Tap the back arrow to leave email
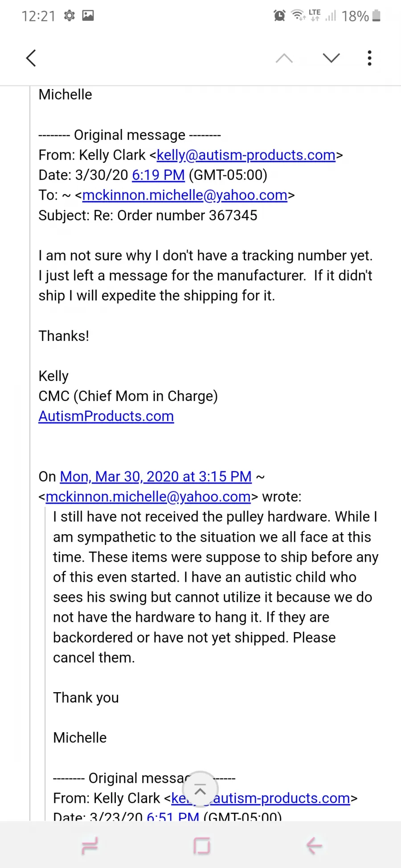 click(x=31, y=58)
